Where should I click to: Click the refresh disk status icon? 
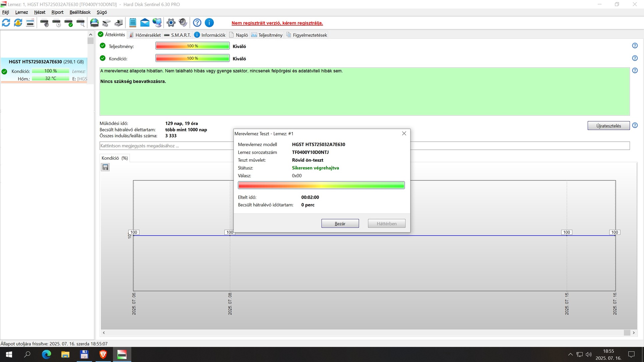pyautogui.click(x=6, y=23)
